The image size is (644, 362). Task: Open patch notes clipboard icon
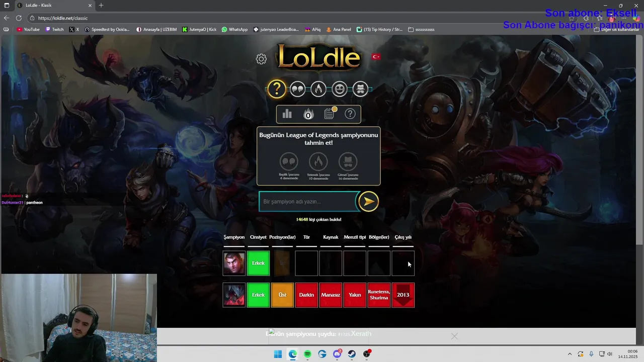(329, 114)
